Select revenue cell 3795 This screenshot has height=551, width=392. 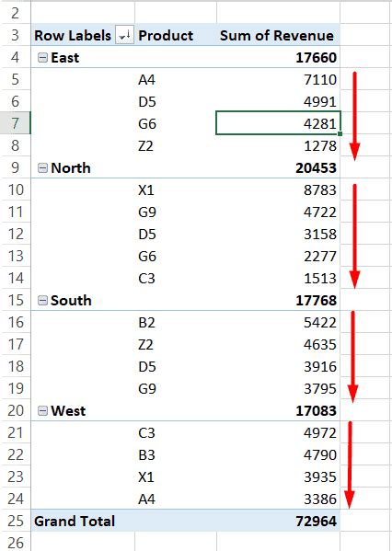pyautogui.click(x=278, y=388)
